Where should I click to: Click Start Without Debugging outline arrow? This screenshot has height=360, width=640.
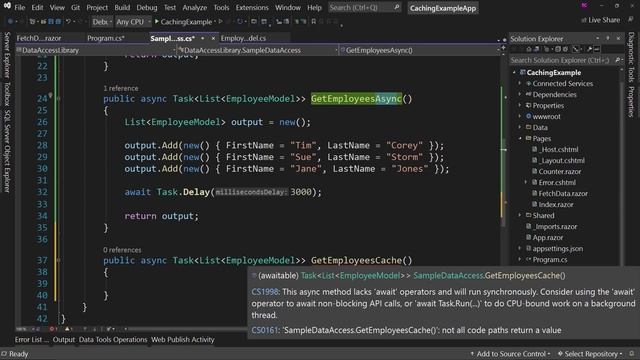point(221,21)
